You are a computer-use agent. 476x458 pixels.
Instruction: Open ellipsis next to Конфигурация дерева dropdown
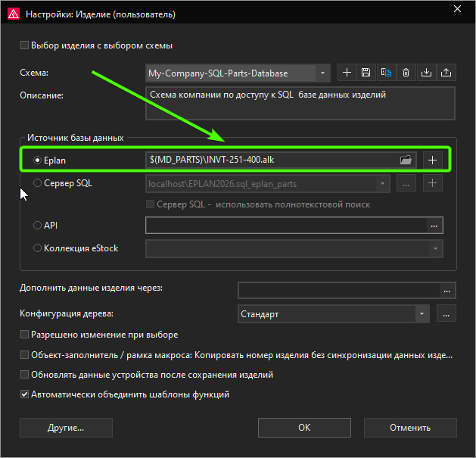tap(446, 313)
